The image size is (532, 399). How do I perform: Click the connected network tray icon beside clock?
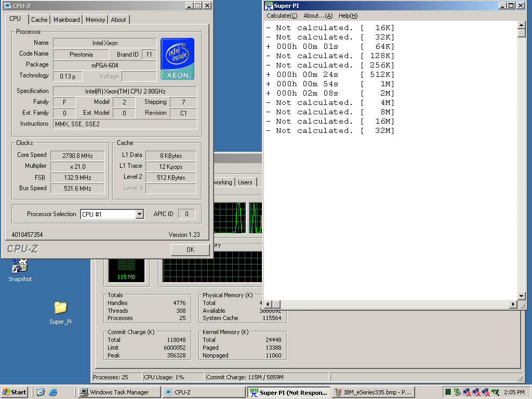[495, 393]
